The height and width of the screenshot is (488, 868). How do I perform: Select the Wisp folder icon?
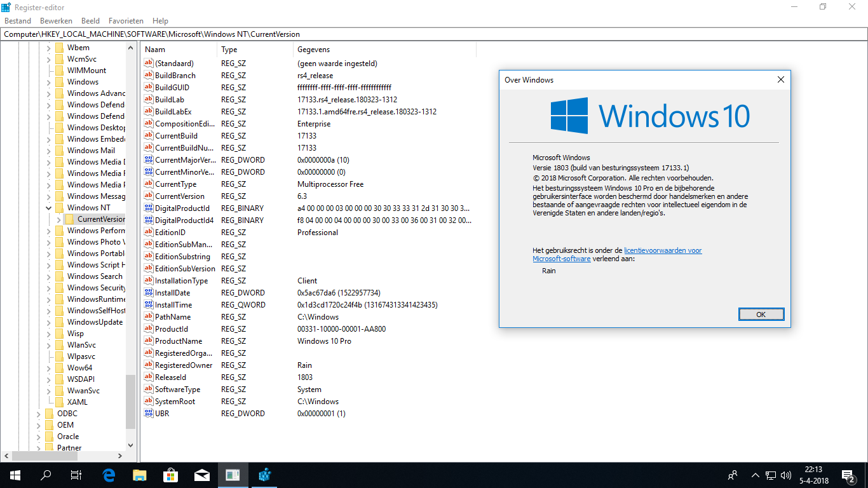59,334
